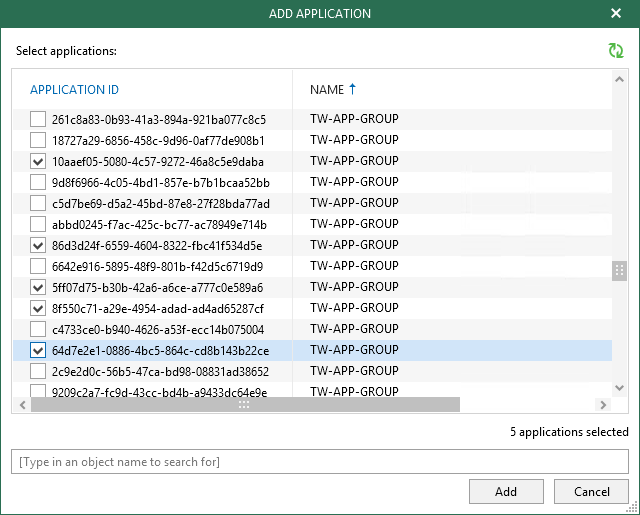Check the box for 261c8a83-0b93-41a3 application
Screen dimensions: 640x515
(38, 119)
